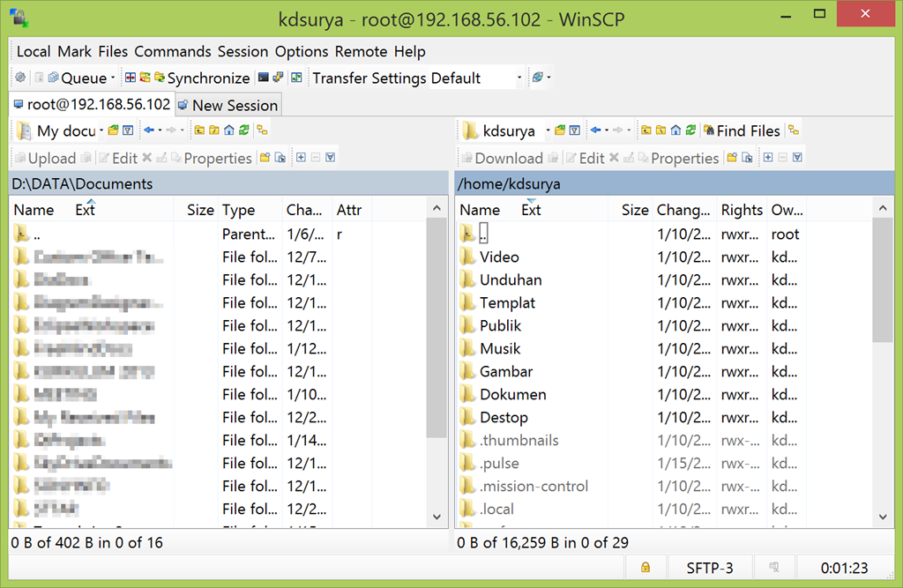The height and width of the screenshot is (588, 903).
Task: Select the Destop remote folder
Action: pyautogui.click(x=504, y=418)
